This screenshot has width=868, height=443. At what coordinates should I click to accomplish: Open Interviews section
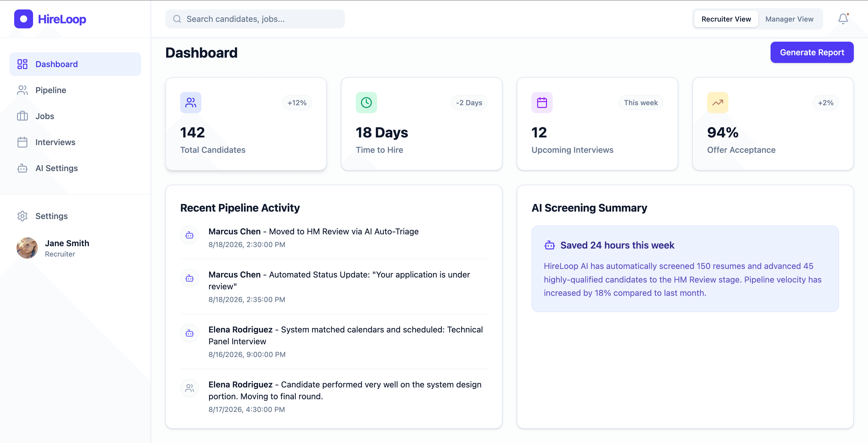[75, 142]
